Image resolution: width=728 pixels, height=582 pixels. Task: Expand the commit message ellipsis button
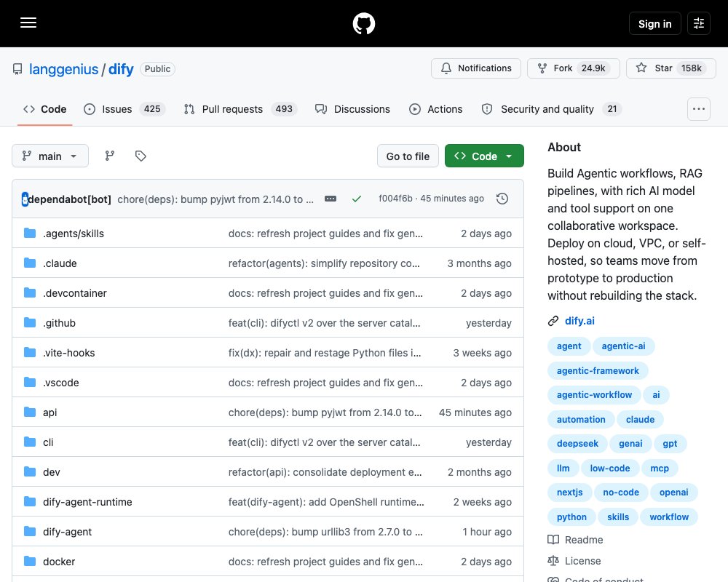(x=331, y=199)
